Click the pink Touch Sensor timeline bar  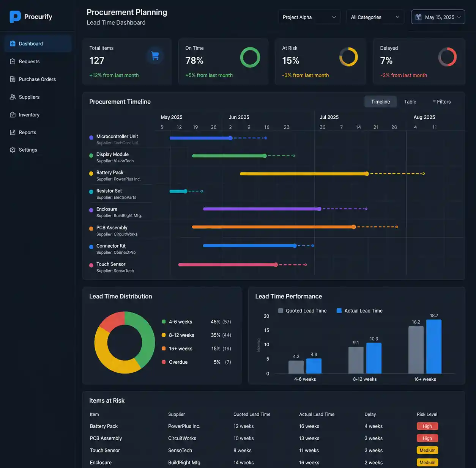(228, 265)
